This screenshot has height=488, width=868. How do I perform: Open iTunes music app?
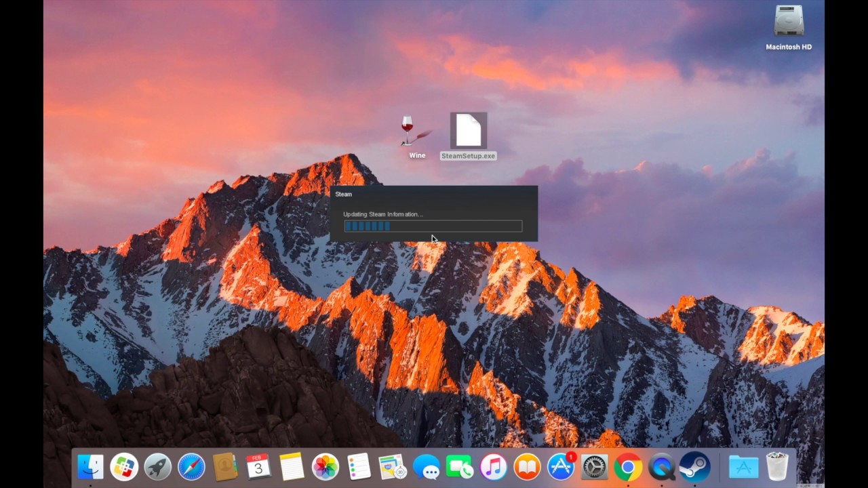(494, 467)
